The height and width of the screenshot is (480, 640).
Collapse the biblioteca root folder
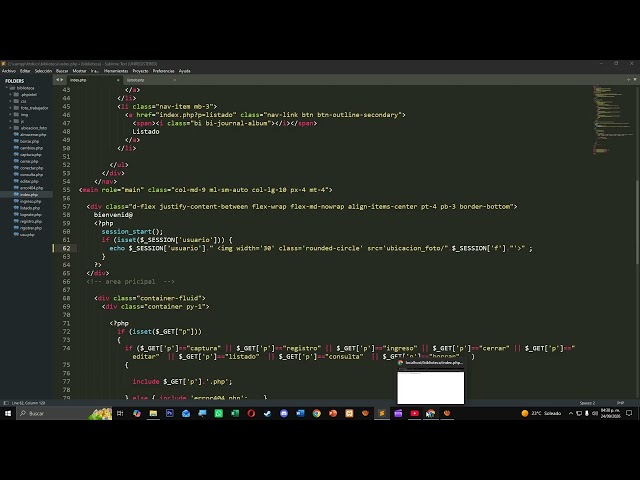7,88
